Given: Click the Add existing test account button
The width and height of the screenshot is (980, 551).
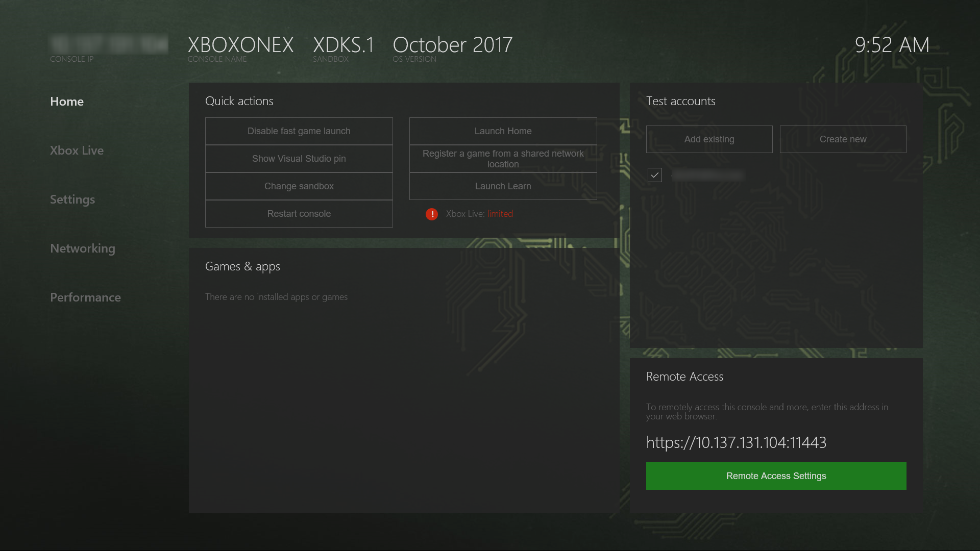Looking at the screenshot, I should (709, 139).
